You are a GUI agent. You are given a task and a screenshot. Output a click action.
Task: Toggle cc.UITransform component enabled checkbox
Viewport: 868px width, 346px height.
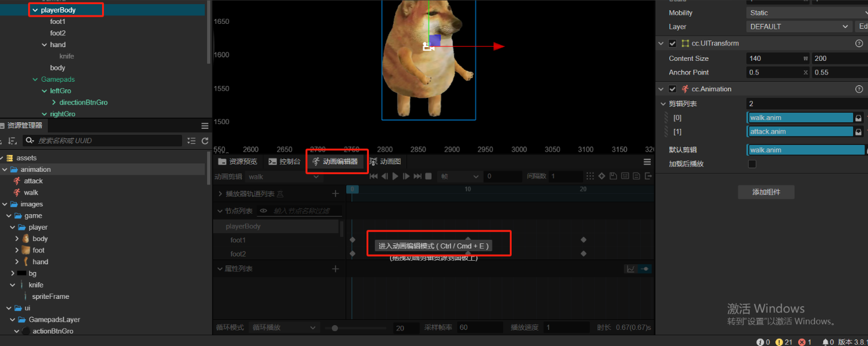pos(673,44)
